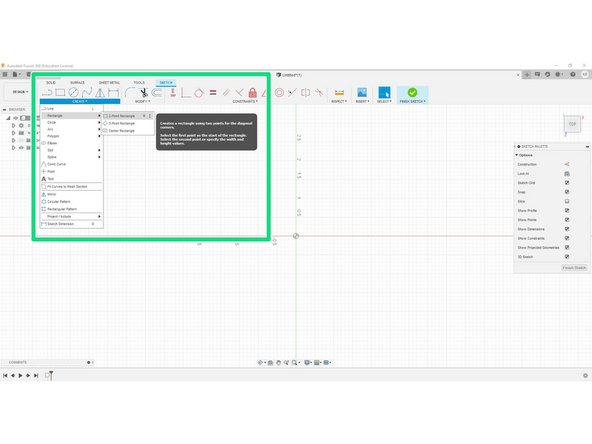Click the timeline play button
592x444 pixels.
coord(20,375)
